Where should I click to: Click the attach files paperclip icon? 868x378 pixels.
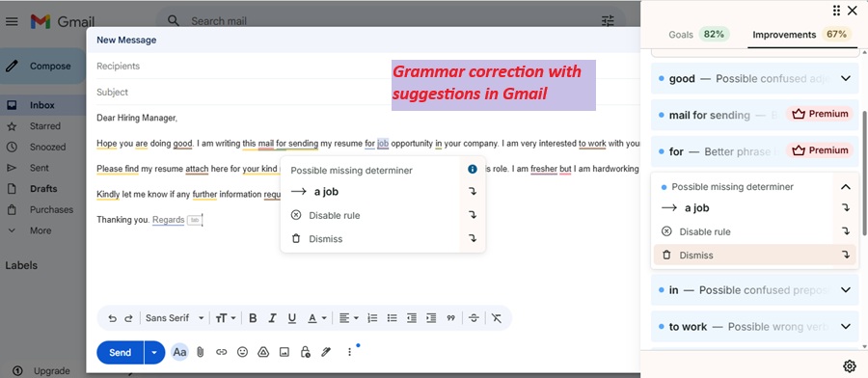pos(201,352)
